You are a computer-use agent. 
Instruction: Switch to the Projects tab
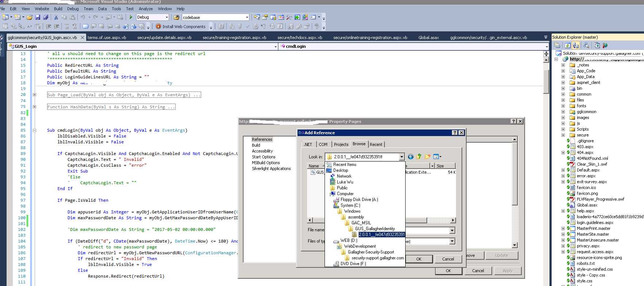(341, 144)
